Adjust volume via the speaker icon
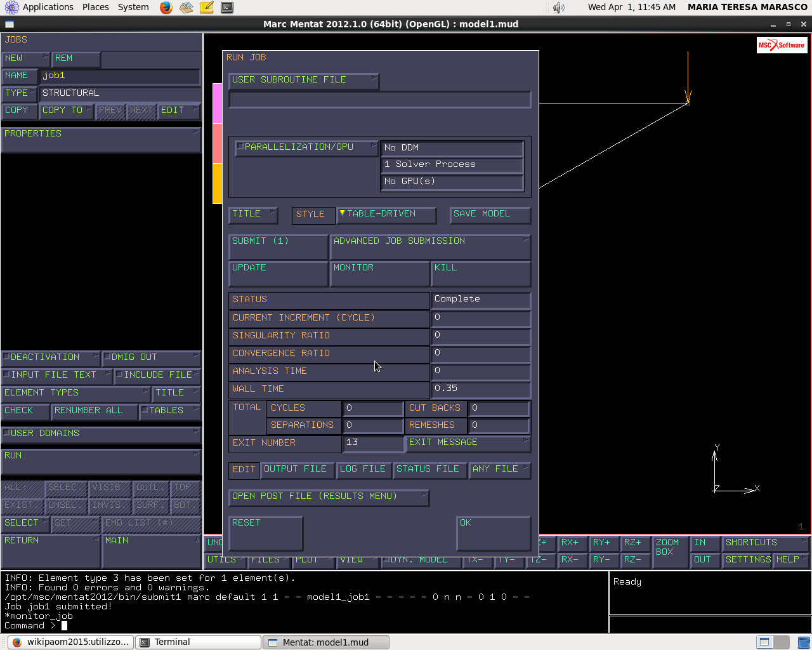The height and width of the screenshot is (650, 812). pyautogui.click(x=558, y=8)
